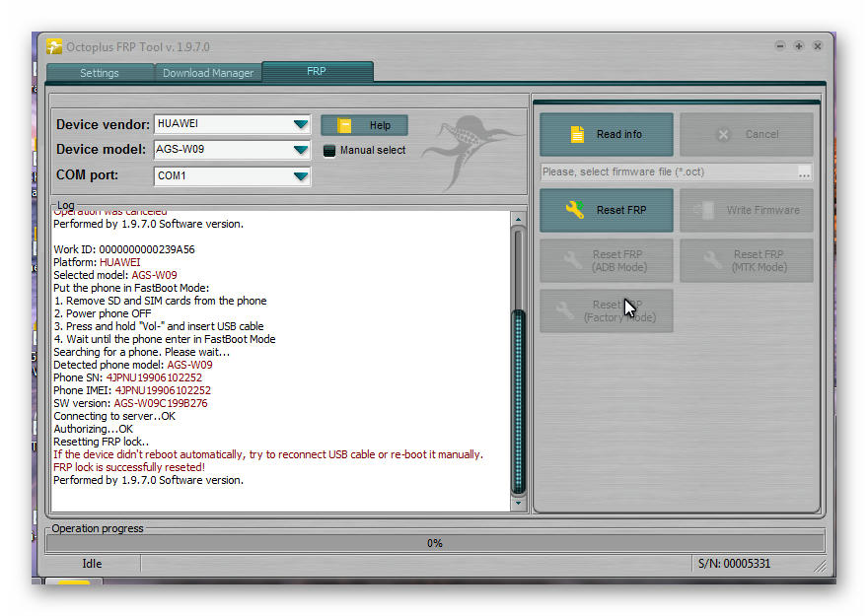Select the FRP tab

tap(318, 71)
